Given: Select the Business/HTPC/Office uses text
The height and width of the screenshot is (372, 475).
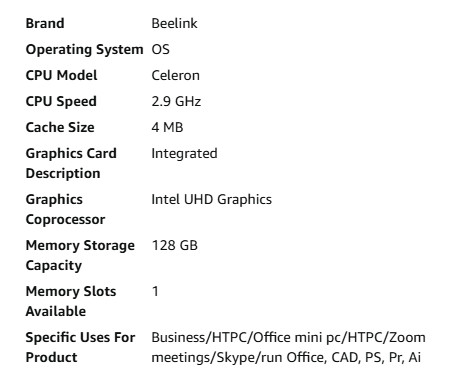Looking at the screenshot, I should pyautogui.click(x=289, y=347).
